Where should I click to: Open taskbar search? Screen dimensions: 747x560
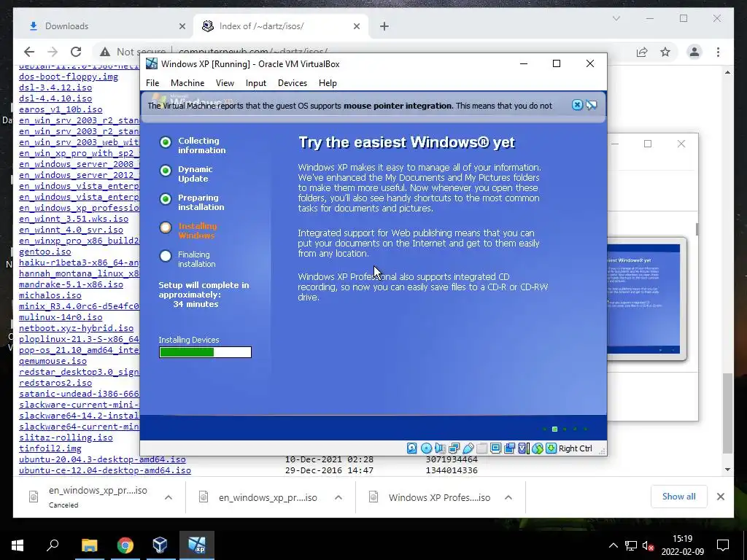(x=53, y=545)
